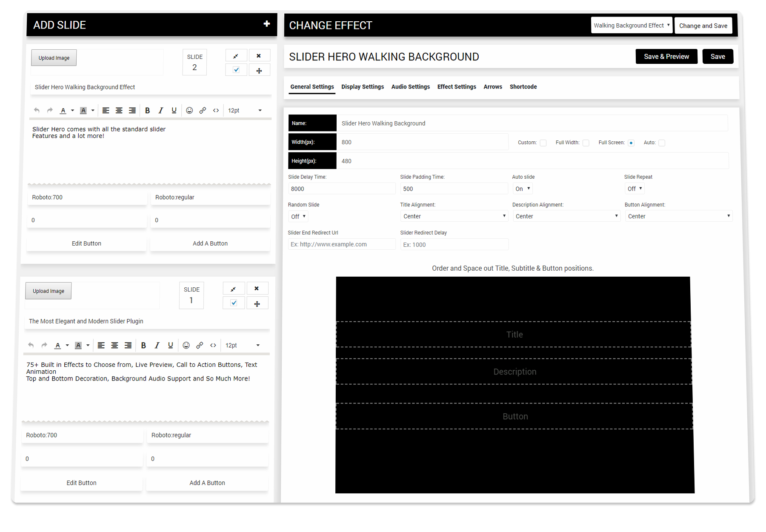Switch to Display Settings tab

363,87
